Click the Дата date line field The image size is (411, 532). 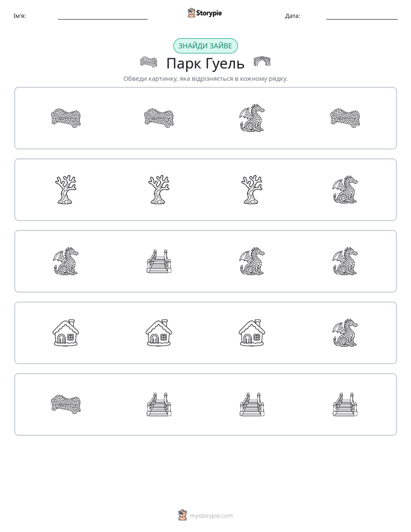(362, 16)
